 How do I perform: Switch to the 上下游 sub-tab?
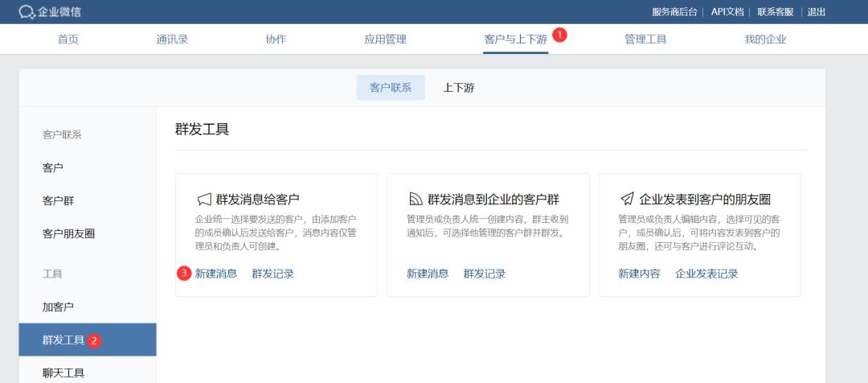458,88
